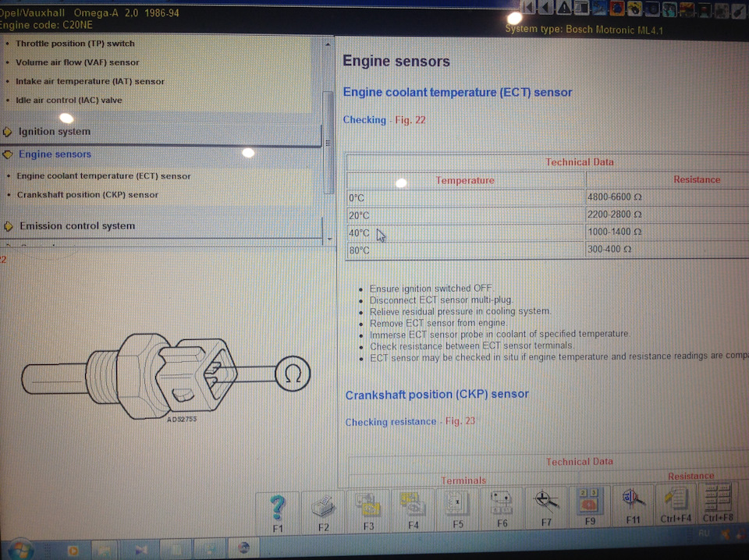The height and width of the screenshot is (560, 749).
Task: Click the F9 toolbar icon
Action: (590, 506)
